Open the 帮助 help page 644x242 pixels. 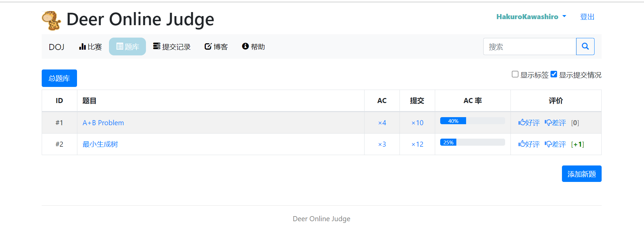point(254,47)
